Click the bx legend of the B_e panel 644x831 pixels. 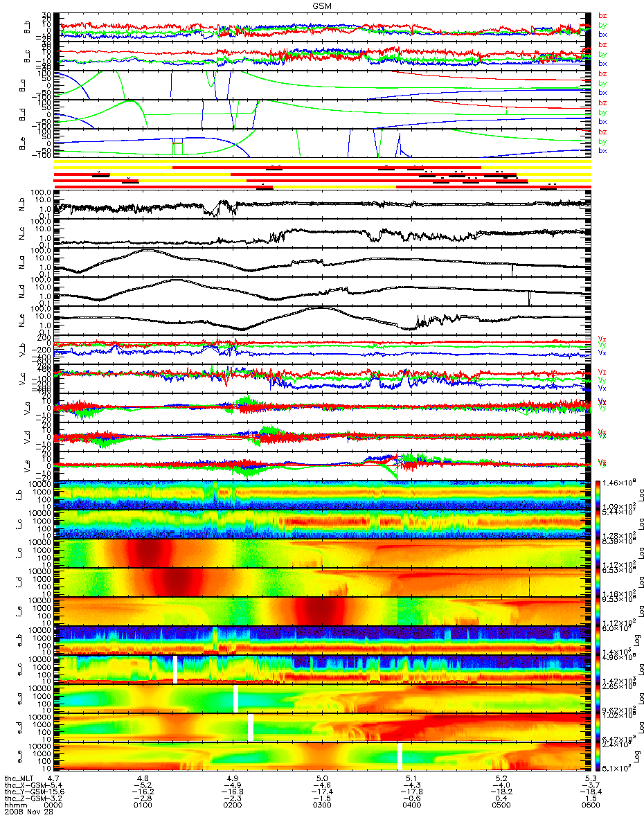click(x=602, y=150)
